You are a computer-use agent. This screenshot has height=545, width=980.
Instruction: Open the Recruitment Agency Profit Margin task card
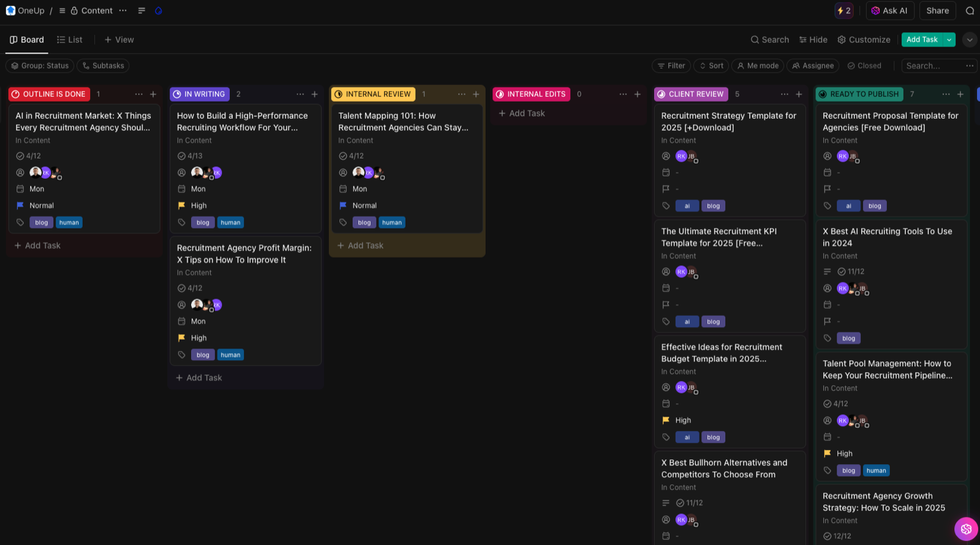pos(245,301)
